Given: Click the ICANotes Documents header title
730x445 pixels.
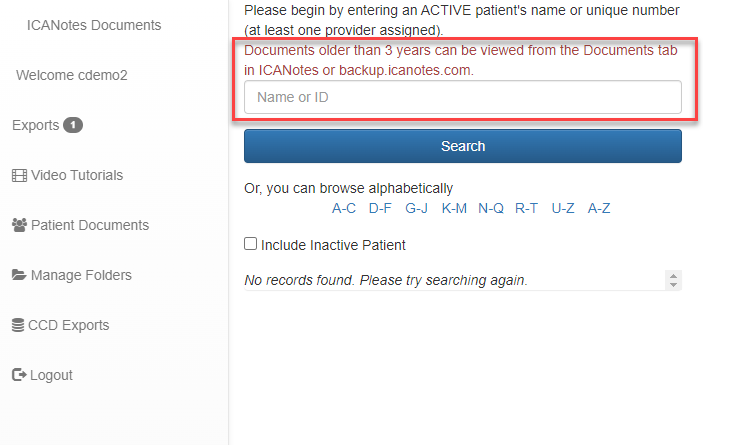Looking at the screenshot, I should 94,25.
